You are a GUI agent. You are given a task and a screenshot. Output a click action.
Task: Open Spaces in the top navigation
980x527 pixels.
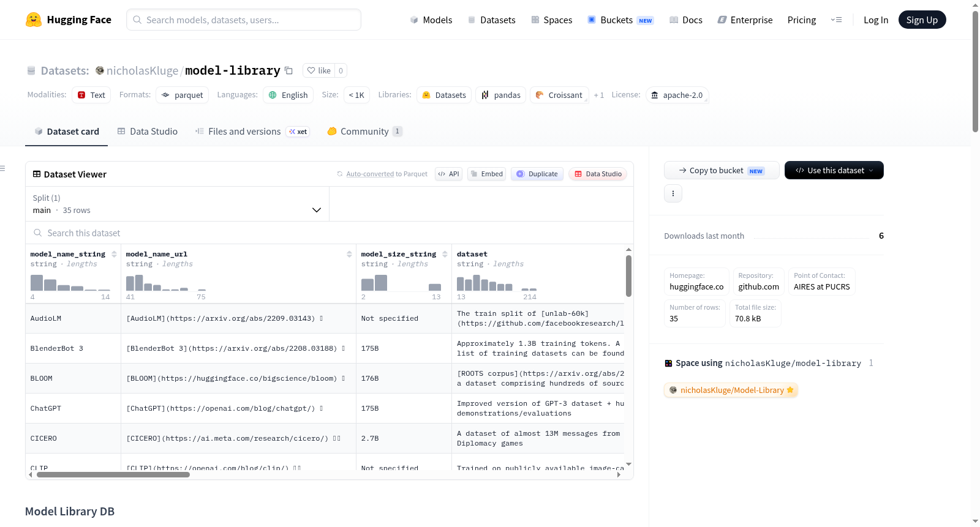click(x=551, y=20)
